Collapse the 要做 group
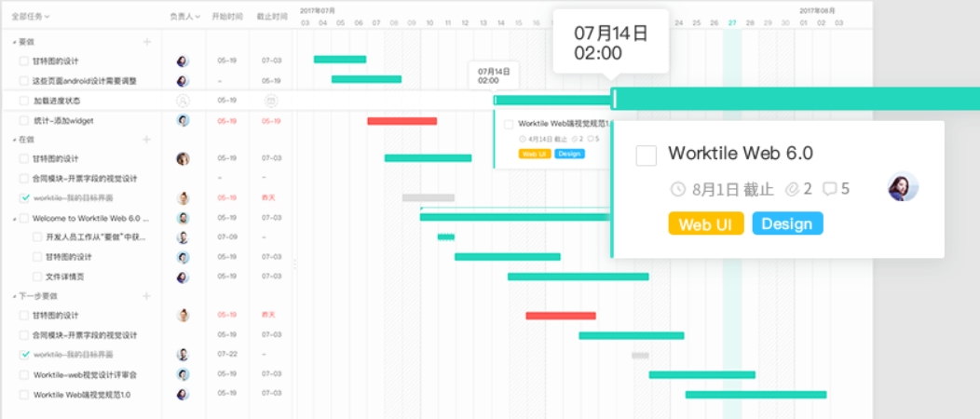The height and width of the screenshot is (419, 980). tap(14, 42)
